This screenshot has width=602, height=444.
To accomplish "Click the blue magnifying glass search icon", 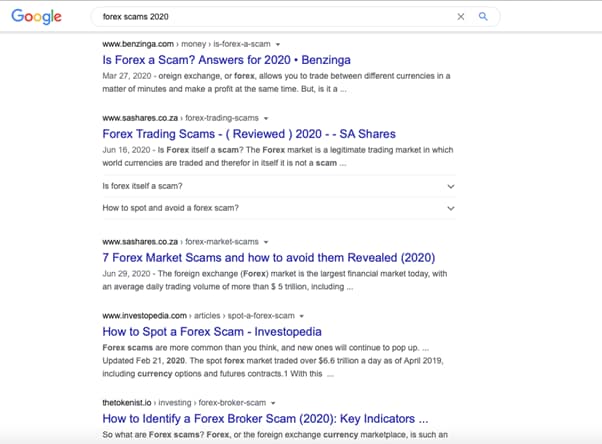I will [x=483, y=17].
